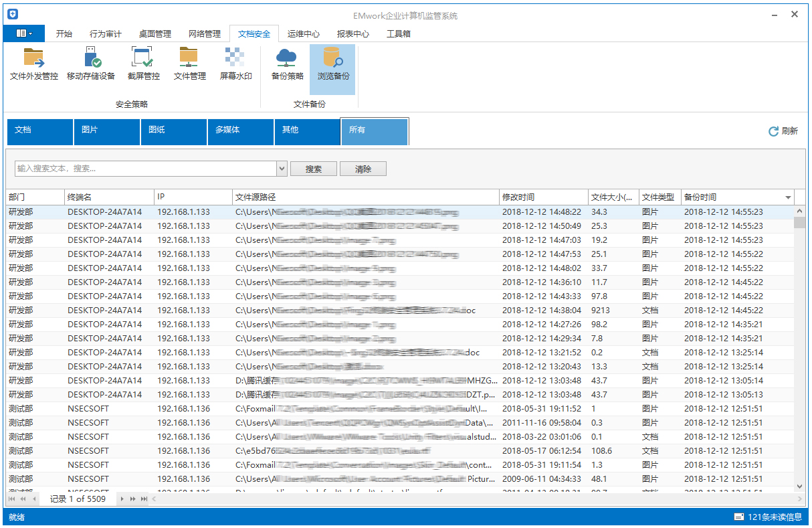Refresh the list with 刷新 icon

tap(773, 131)
